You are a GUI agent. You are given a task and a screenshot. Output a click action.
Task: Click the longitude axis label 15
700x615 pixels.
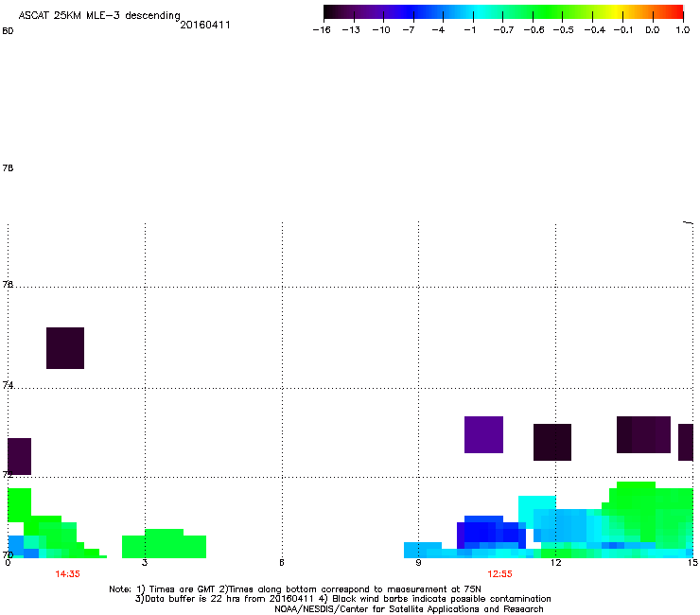(x=692, y=563)
